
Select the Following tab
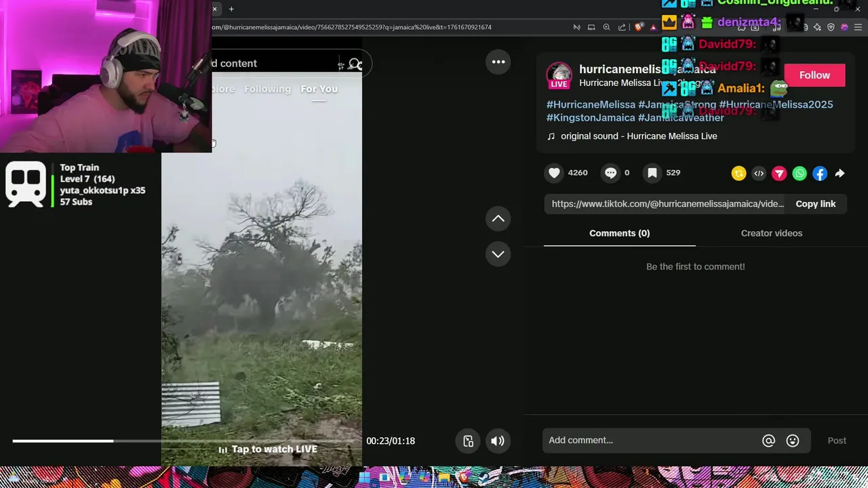[x=267, y=89]
